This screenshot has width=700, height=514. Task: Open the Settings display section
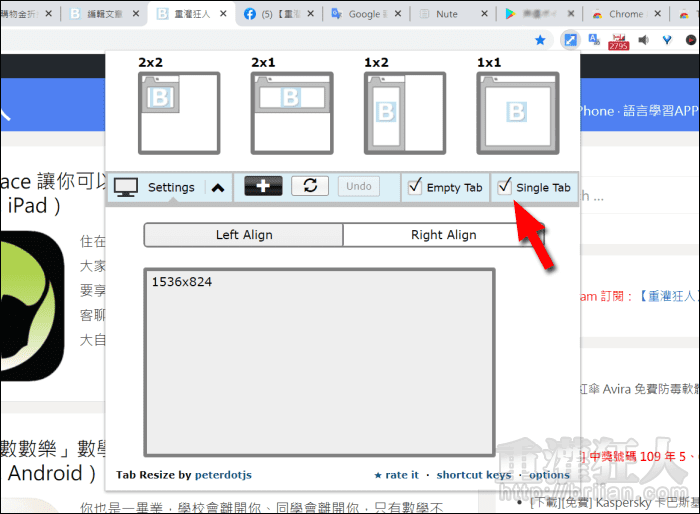pos(155,187)
